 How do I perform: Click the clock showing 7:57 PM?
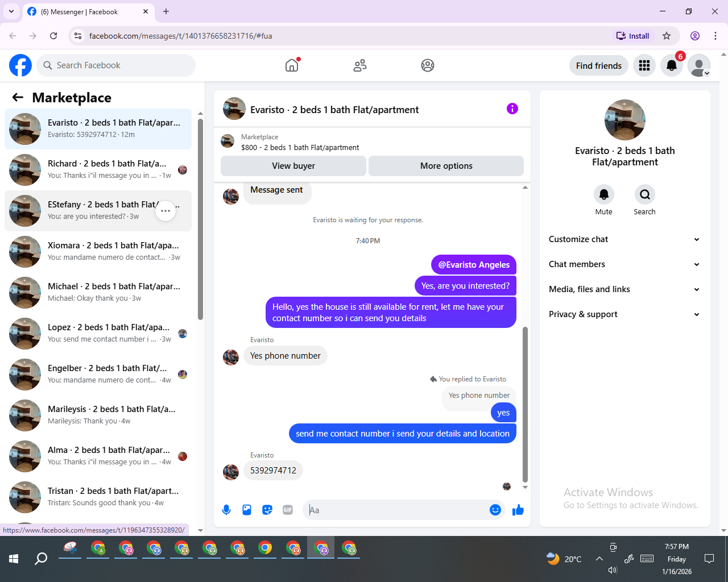tap(677, 547)
